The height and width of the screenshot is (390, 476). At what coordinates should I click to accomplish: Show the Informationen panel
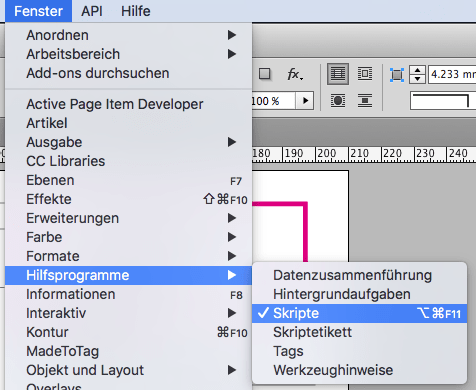(x=129, y=294)
